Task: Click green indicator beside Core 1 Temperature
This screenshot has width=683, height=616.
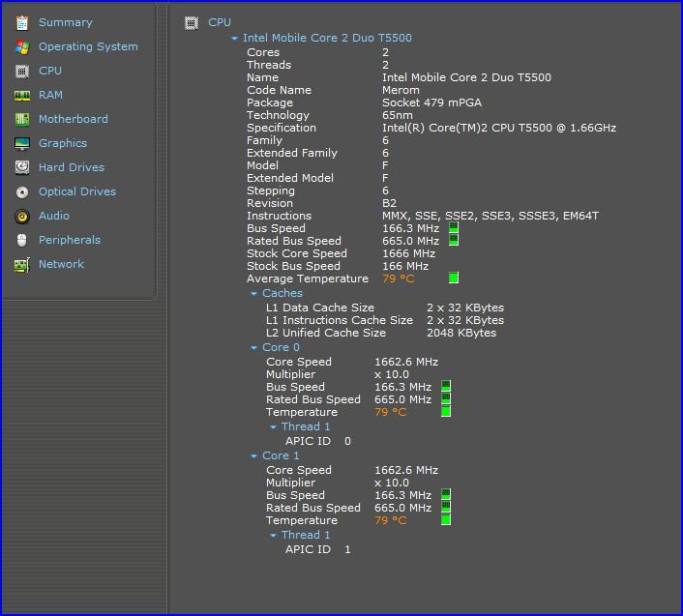Action: [x=446, y=520]
